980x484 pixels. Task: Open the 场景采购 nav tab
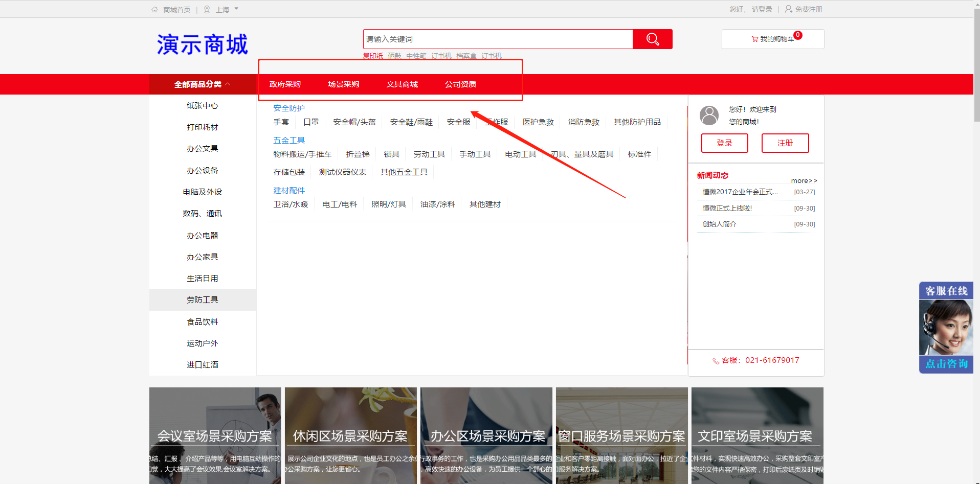click(x=344, y=84)
